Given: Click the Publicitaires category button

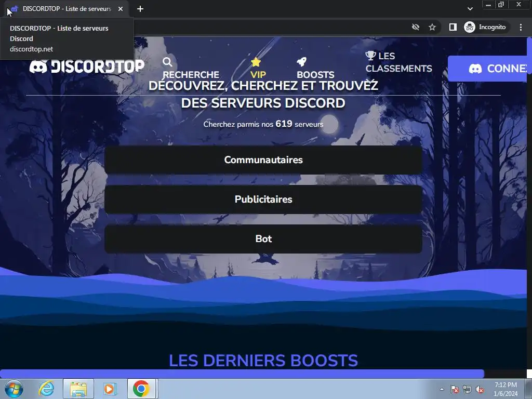Looking at the screenshot, I should [x=263, y=199].
